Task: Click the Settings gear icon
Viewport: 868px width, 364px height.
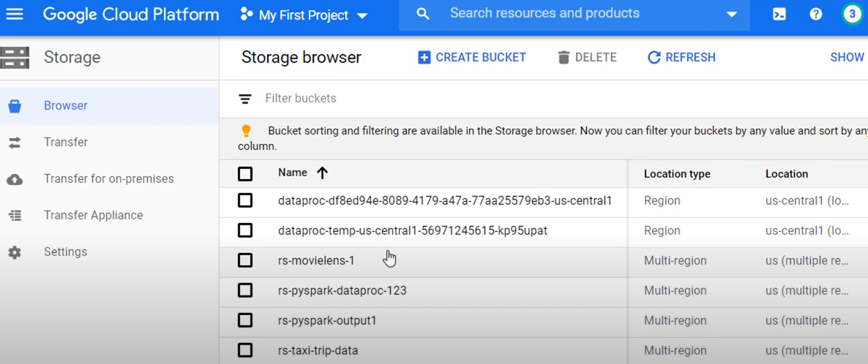Action: pyautogui.click(x=15, y=253)
